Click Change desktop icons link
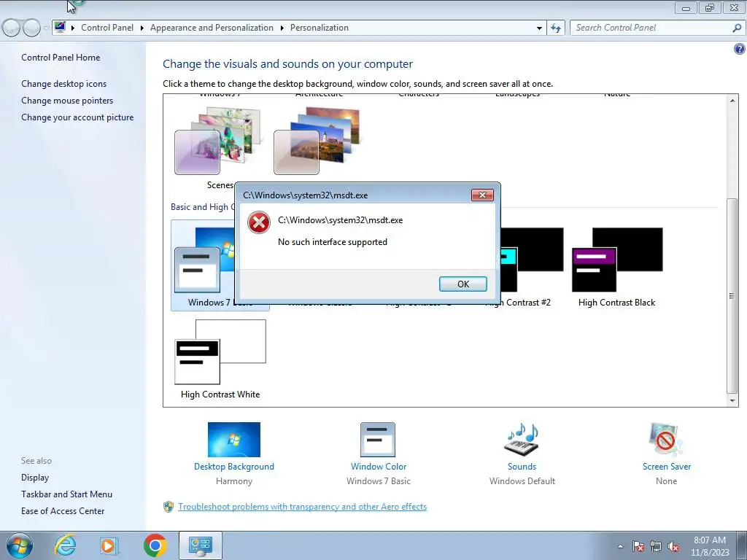The image size is (747, 560). pyautogui.click(x=64, y=84)
